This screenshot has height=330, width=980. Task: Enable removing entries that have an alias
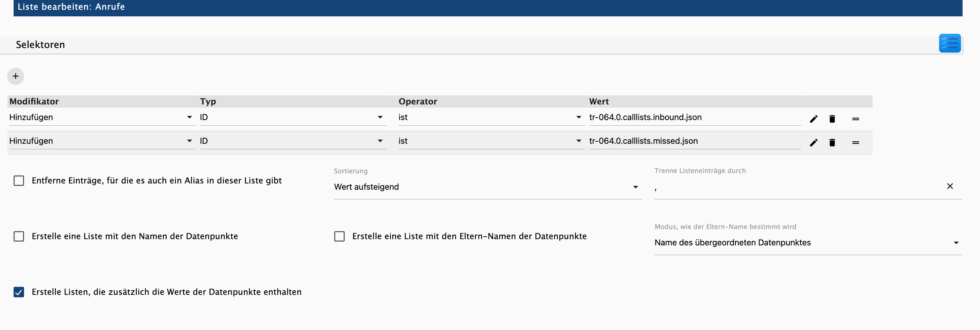coord(18,181)
